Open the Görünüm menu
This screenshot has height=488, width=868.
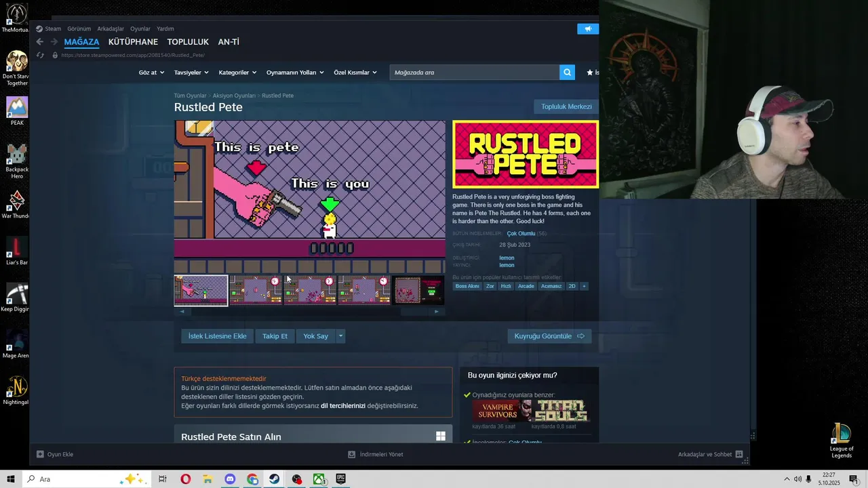(79, 28)
